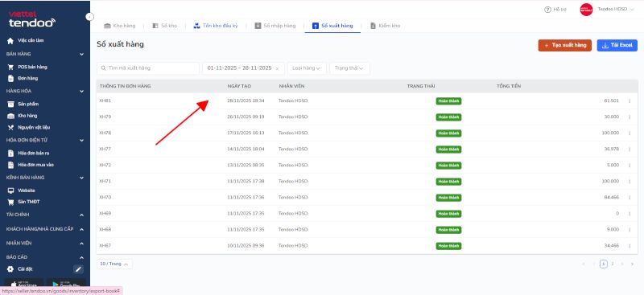Image resolution: width=644 pixels, height=295 pixels.
Task: Change page size using 10 / Trang dropdown
Action: (114, 264)
